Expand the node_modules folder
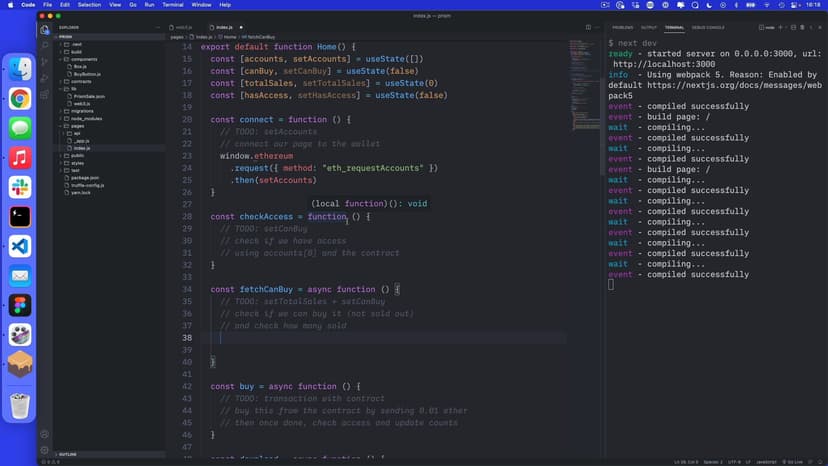The width and height of the screenshot is (828, 466). pyautogui.click(x=85, y=118)
